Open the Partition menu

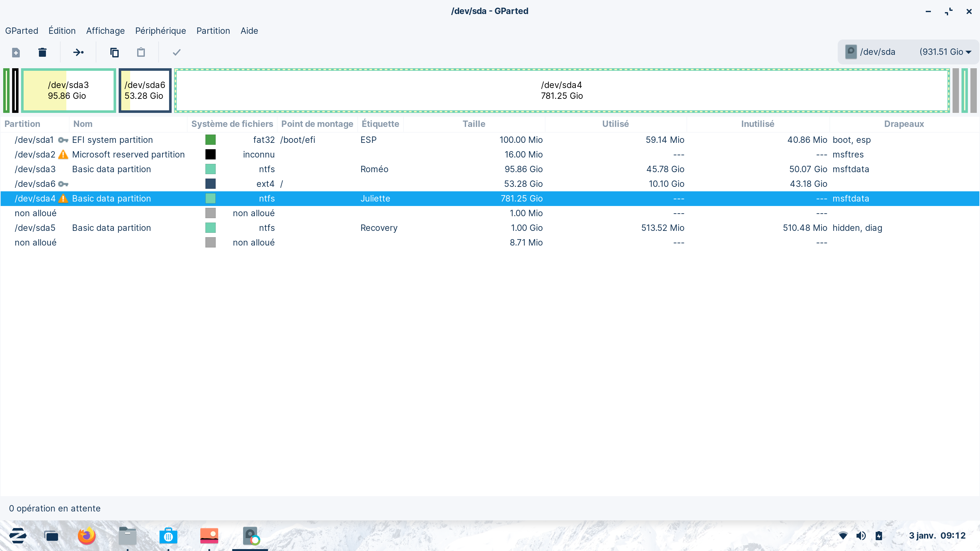(213, 31)
